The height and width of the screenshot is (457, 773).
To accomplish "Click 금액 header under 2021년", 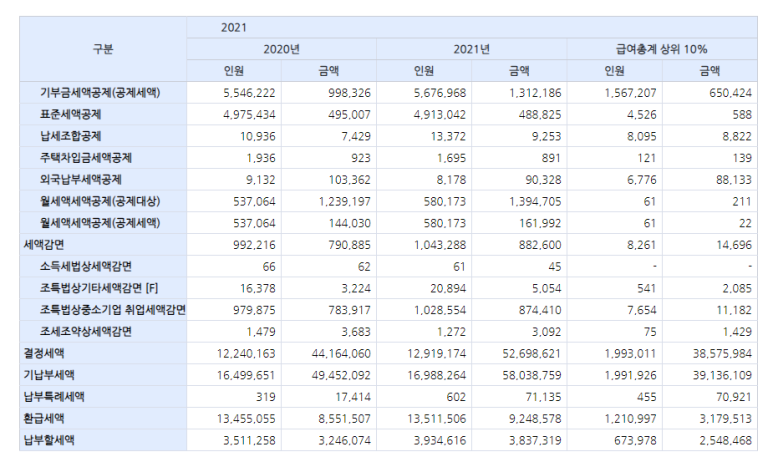I will tap(519, 71).
